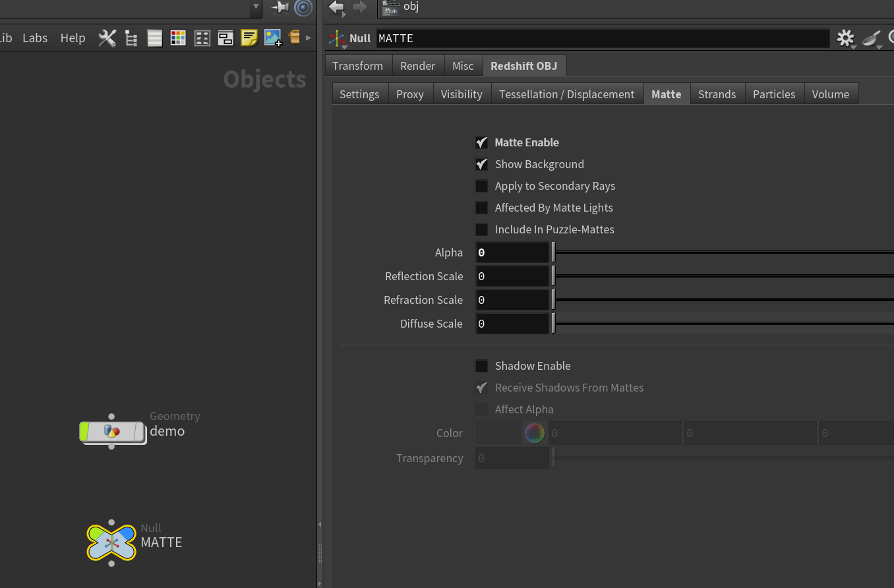Expand the toolbar overflow arrow after box icon

(308, 38)
